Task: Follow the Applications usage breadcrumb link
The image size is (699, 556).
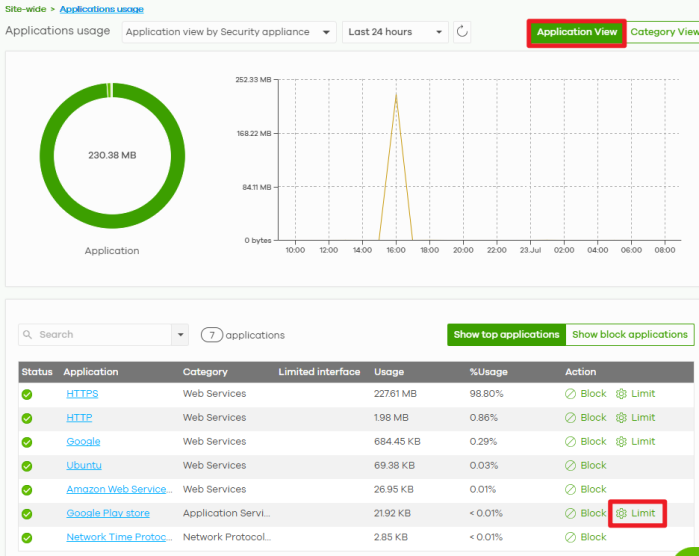Action: 102,9
